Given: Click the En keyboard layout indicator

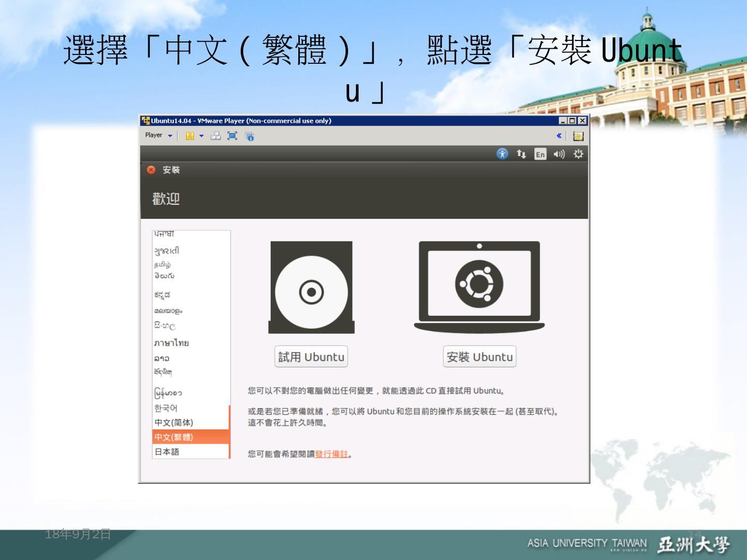Looking at the screenshot, I should pos(541,154).
